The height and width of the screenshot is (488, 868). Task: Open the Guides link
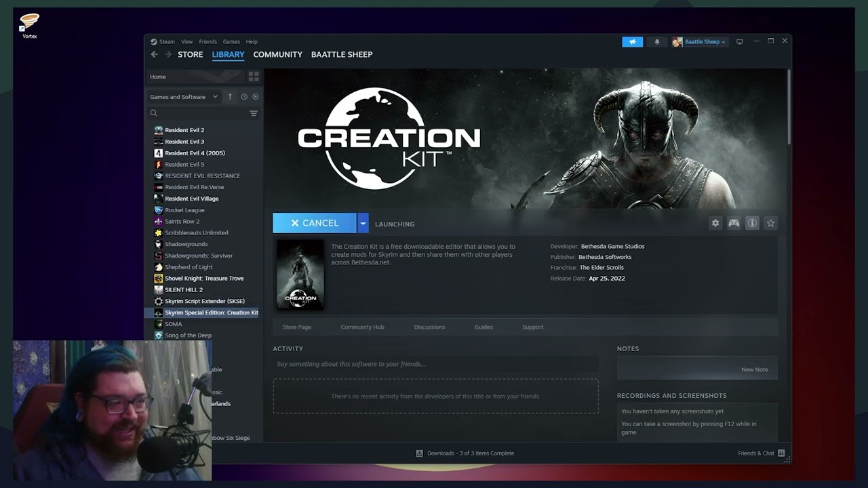point(484,327)
